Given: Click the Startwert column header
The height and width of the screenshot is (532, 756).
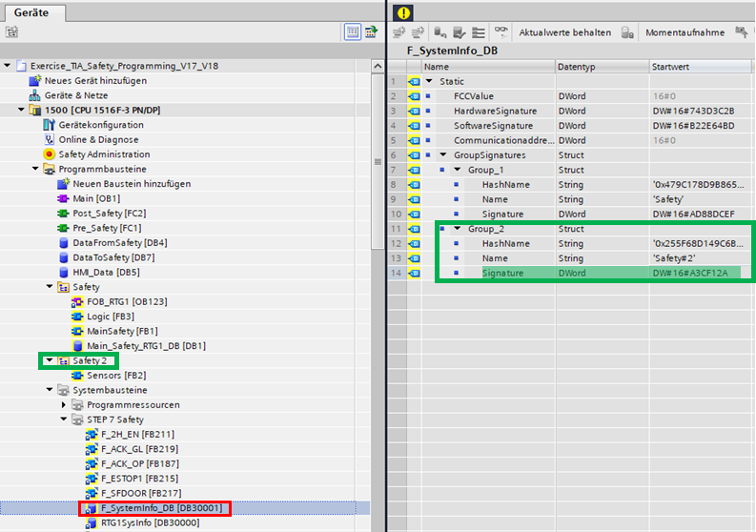Looking at the screenshot, I should coord(701,67).
